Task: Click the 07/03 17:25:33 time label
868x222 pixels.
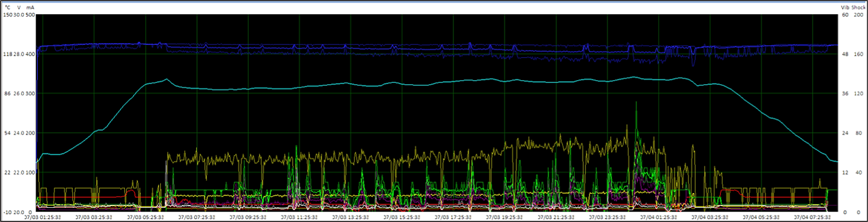Action: [x=453, y=217]
